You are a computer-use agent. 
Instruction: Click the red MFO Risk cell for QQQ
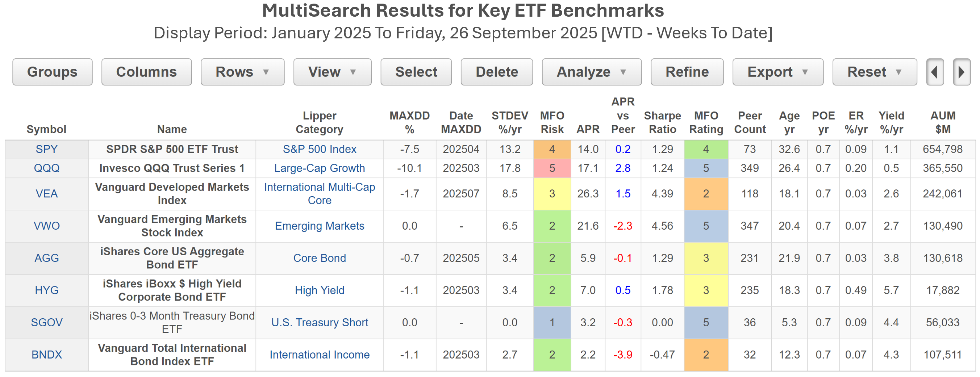coord(552,168)
